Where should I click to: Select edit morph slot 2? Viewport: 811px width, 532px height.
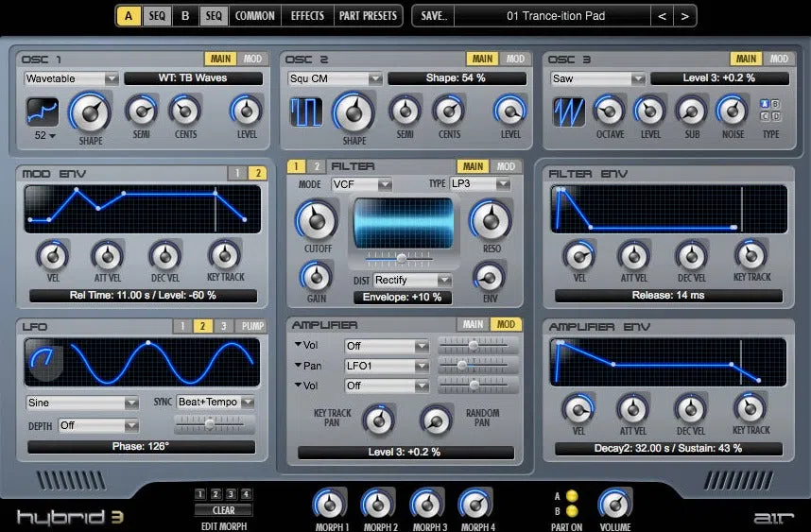pyautogui.click(x=216, y=494)
